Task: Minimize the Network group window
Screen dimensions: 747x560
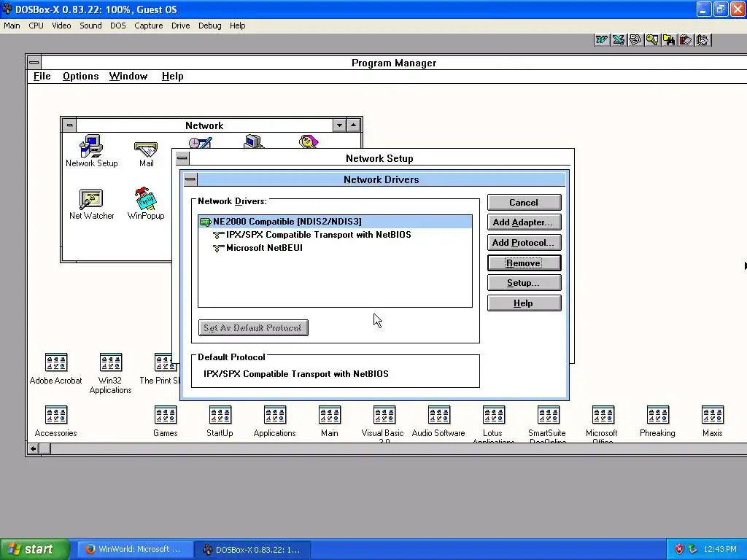Action: click(339, 125)
